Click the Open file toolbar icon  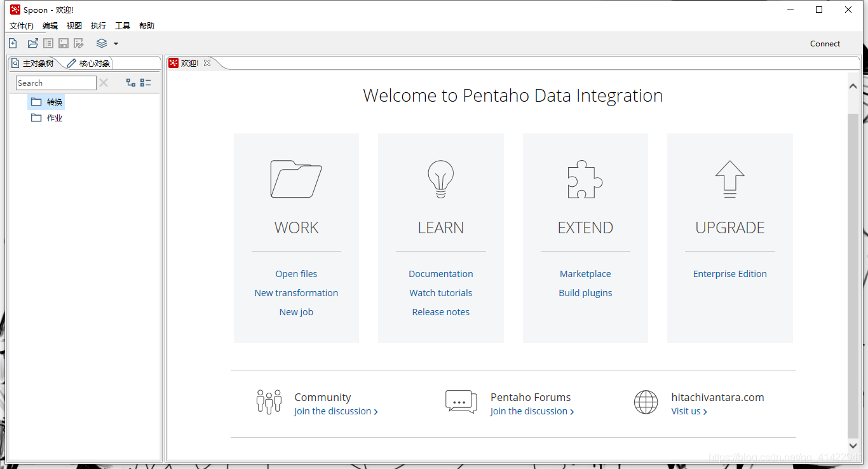coord(33,43)
